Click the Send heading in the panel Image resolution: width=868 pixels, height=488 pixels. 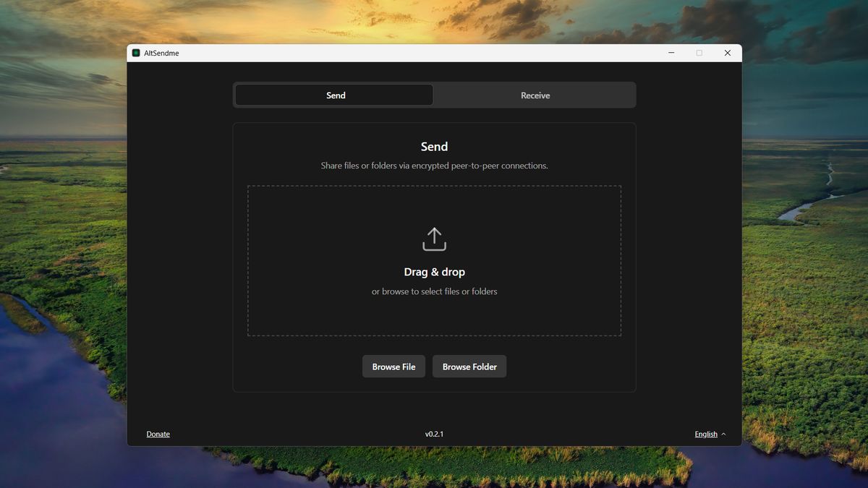click(434, 146)
